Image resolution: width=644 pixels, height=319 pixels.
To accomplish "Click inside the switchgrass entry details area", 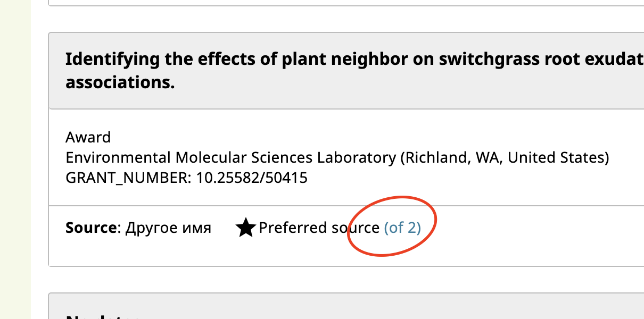I will (x=319, y=157).
